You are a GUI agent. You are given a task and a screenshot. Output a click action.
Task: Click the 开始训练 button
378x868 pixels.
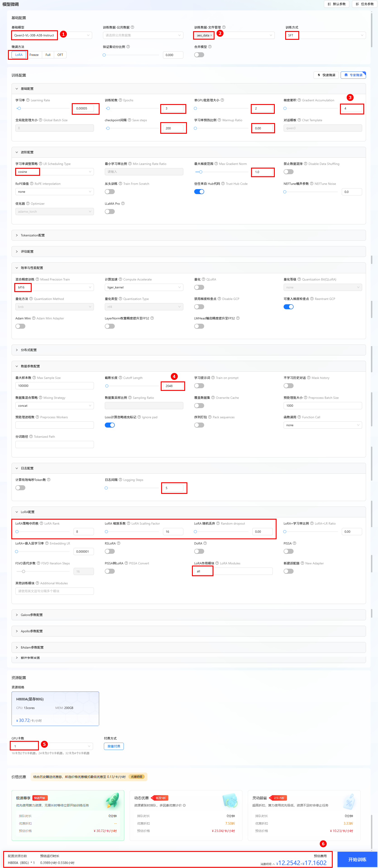(x=357, y=859)
